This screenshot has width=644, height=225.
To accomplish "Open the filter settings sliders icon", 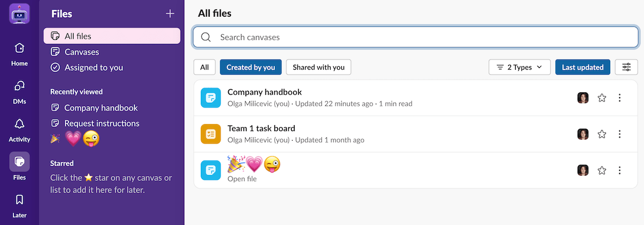I will [626, 67].
